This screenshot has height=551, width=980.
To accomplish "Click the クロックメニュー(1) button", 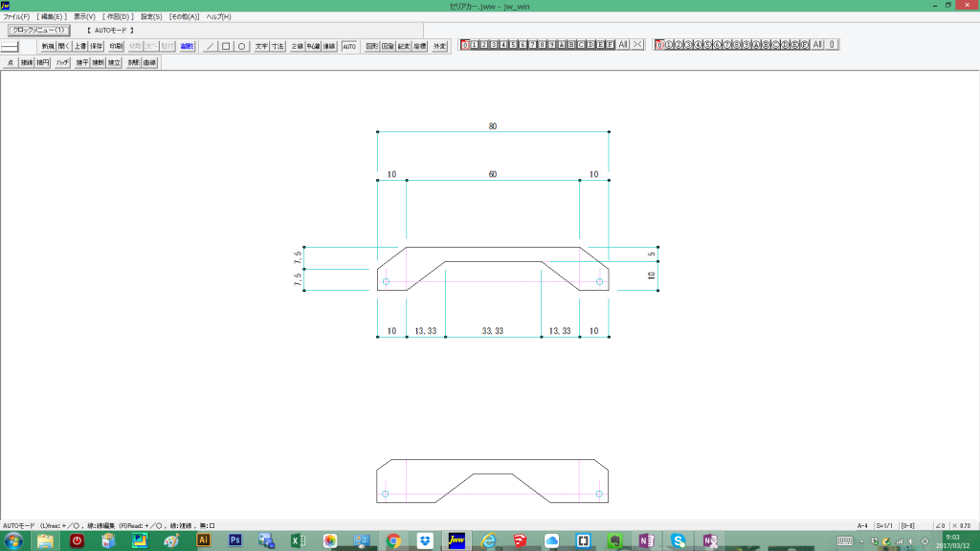I will pyautogui.click(x=36, y=30).
